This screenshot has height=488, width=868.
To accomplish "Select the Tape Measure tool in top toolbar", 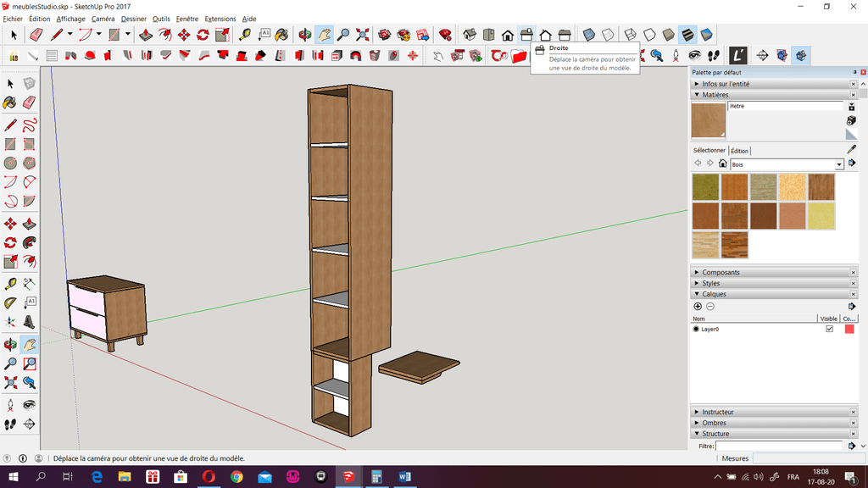I will (245, 35).
